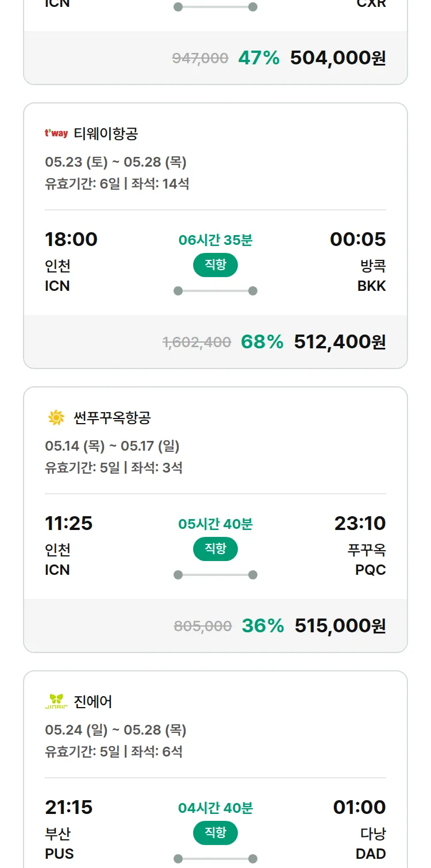The image size is (431, 868).
Task: Select the 515,000원 discounted price
Action: point(340,626)
